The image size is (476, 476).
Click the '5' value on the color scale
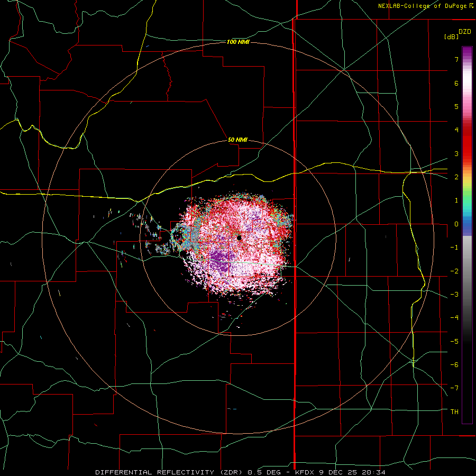tap(456, 106)
